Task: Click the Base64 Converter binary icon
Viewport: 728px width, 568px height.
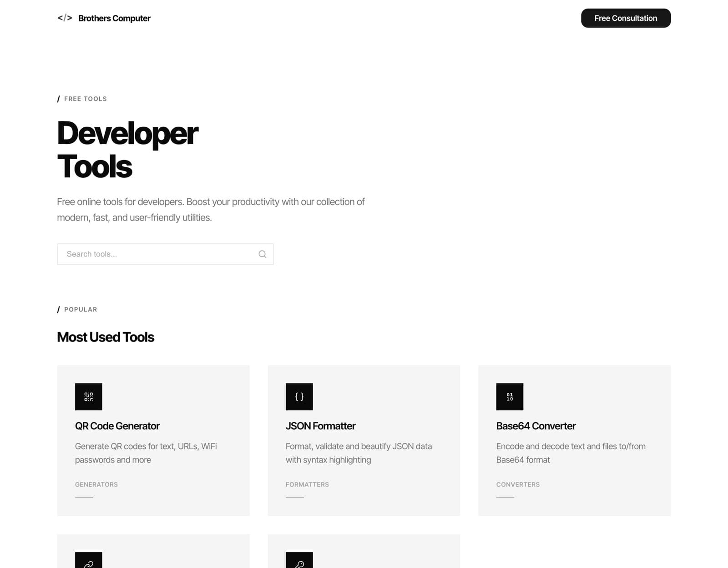Action: 510,397
